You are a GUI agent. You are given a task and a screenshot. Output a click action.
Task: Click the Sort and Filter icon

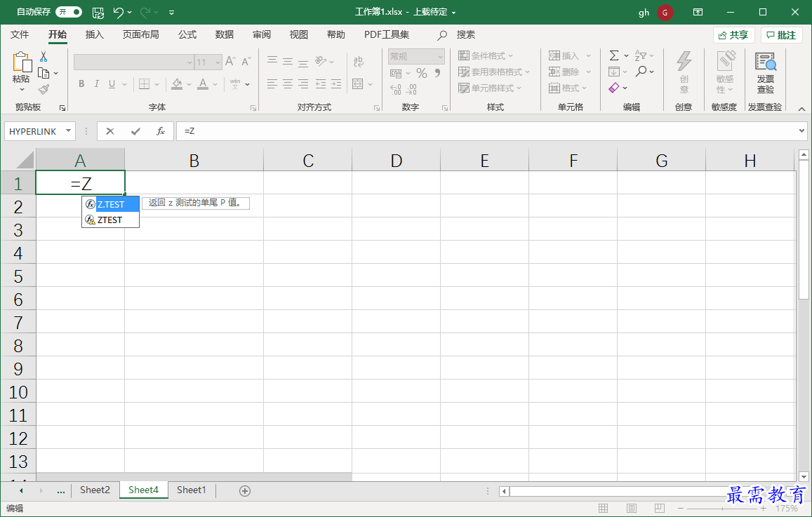[x=641, y=55]
